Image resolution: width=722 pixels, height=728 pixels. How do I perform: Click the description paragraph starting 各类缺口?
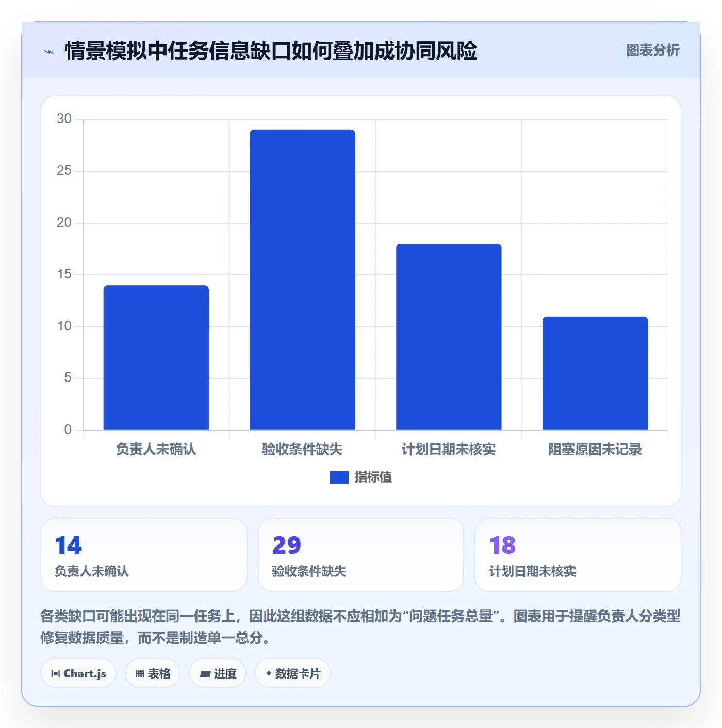coord(360,627)
